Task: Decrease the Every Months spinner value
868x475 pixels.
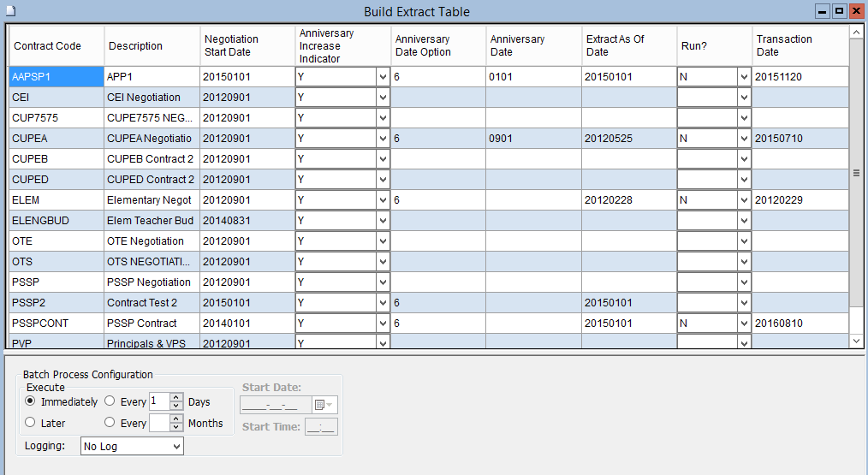Action: pos(176,427)
